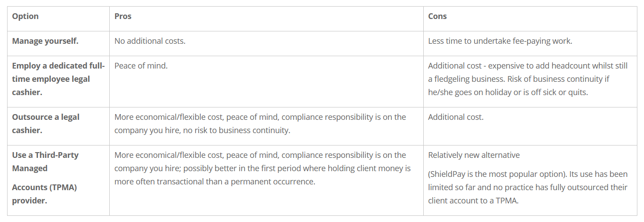Click the "Pros" column header
The width and height of the screenshot is (644, 222).
123,16
